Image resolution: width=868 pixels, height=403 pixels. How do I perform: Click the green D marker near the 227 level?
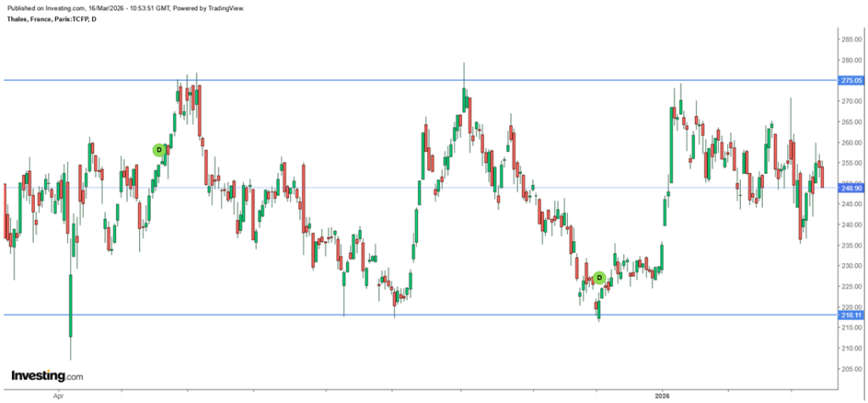598,277
